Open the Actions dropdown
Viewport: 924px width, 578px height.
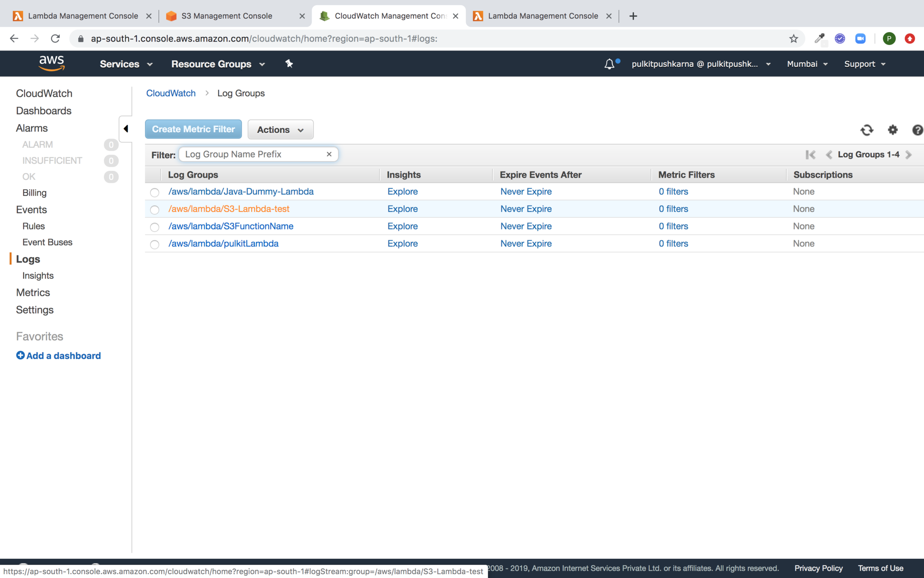280,130
